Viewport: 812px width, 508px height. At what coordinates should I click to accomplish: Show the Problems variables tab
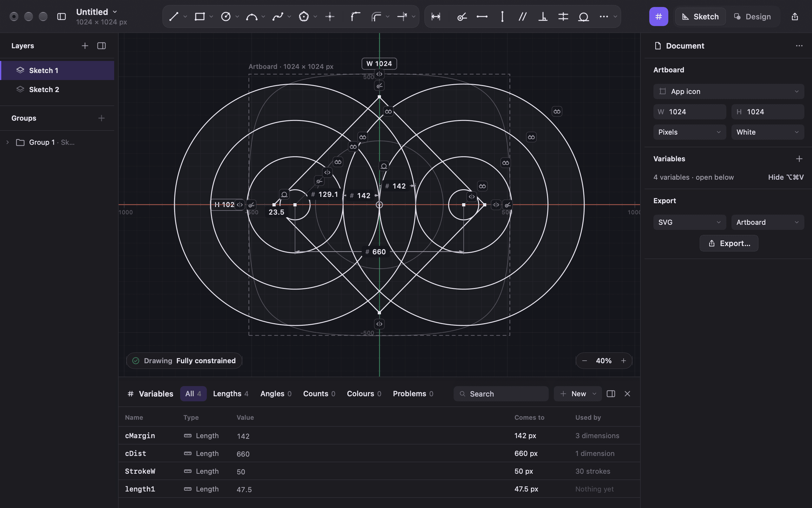click(x=413, y=394)
